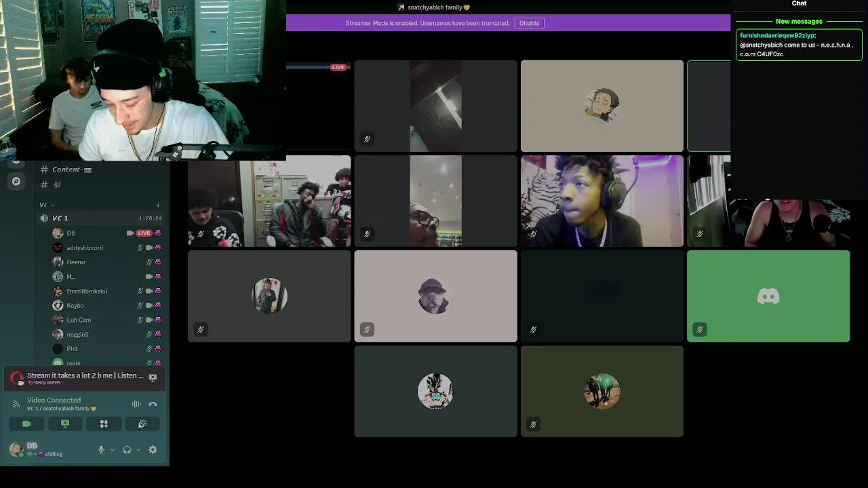Select the VC 1 voice channel

[x=102, y=218]
